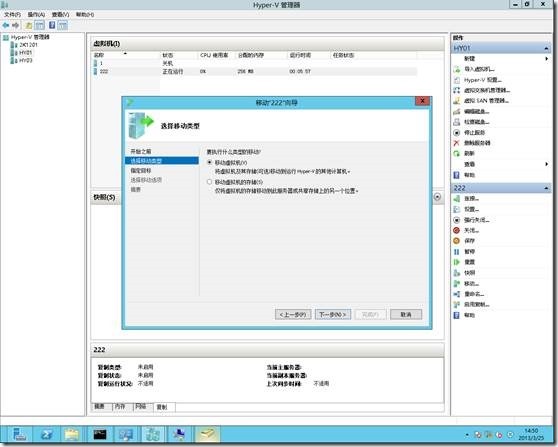Screen dimensions: 558x447
Task: Open PowerShell from the taskbar
Action: point(46,435)
